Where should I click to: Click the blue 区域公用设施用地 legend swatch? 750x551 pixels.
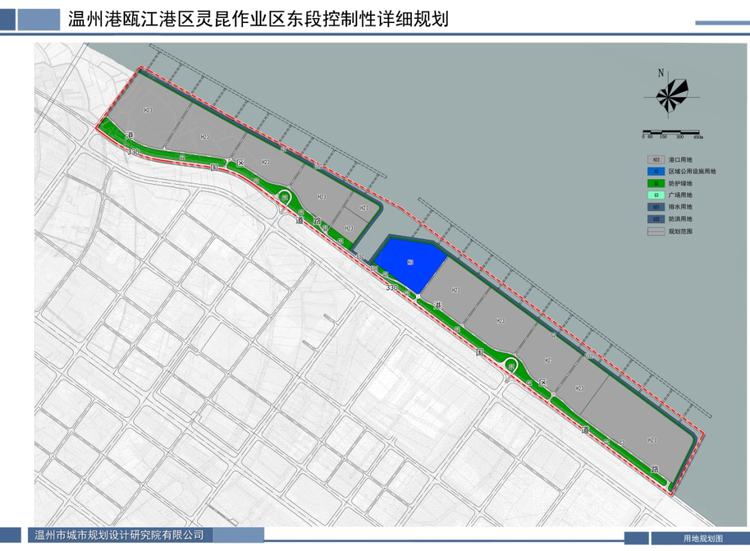655,172
